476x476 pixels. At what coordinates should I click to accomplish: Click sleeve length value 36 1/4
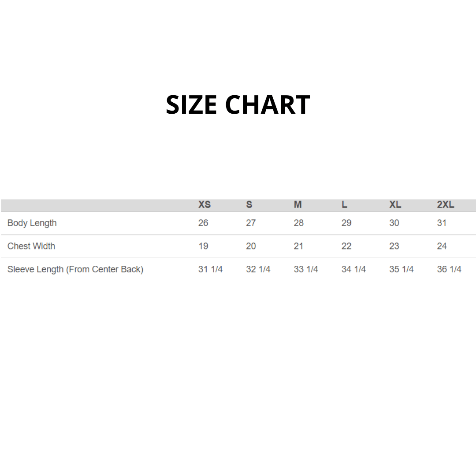tap(449, 269)
